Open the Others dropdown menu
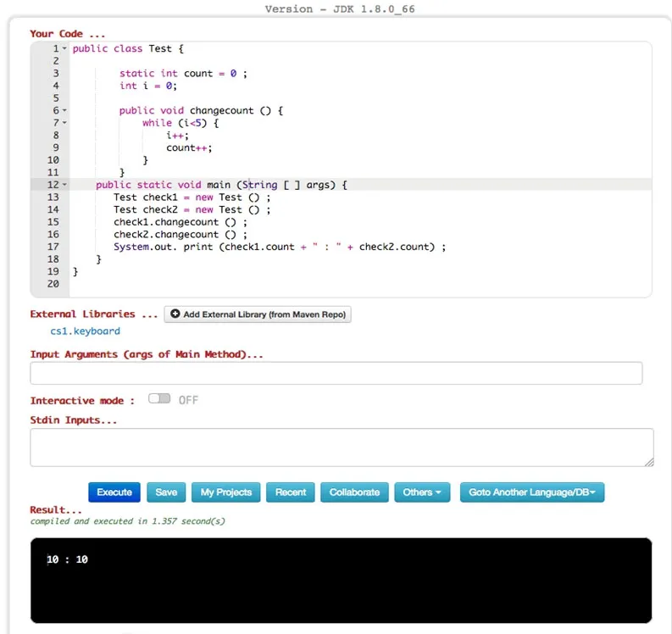This screenshot has width=672, height=634. tap(422, 492)
